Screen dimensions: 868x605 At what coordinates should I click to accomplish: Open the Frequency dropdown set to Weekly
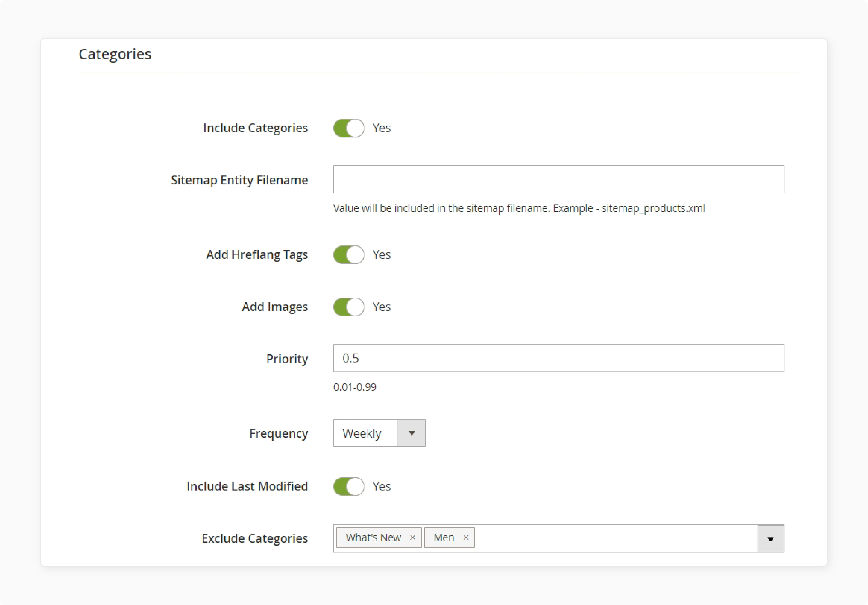pos(379,433)
